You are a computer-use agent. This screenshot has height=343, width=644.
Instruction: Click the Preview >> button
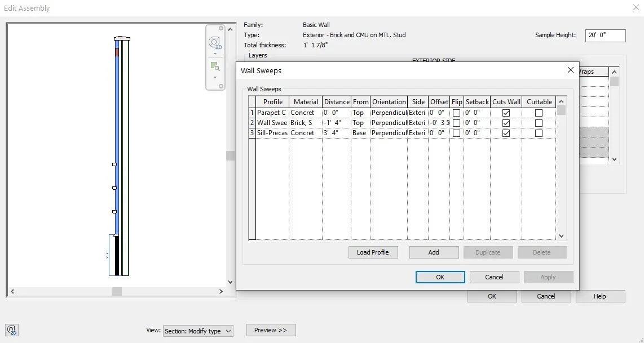271,330
